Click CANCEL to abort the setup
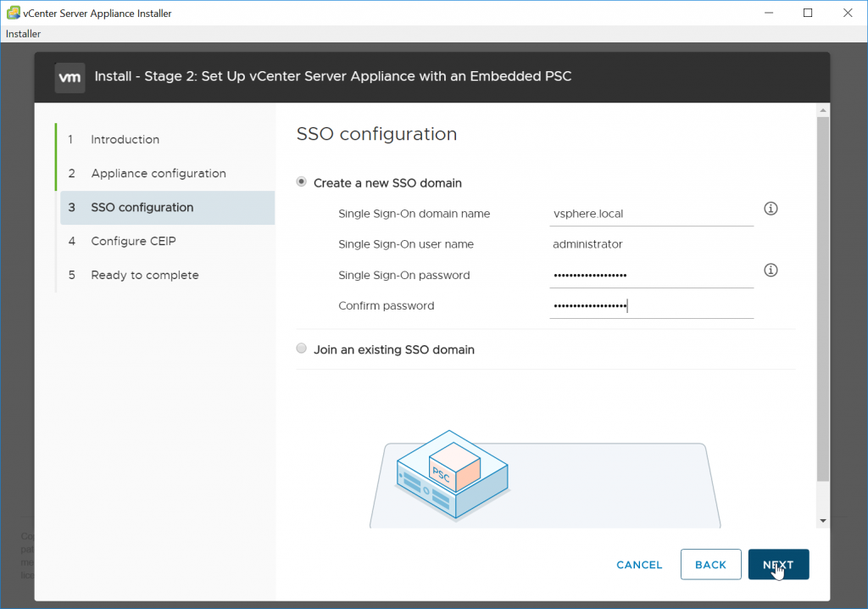The image size is (868, 609). [x=639, y=565]
